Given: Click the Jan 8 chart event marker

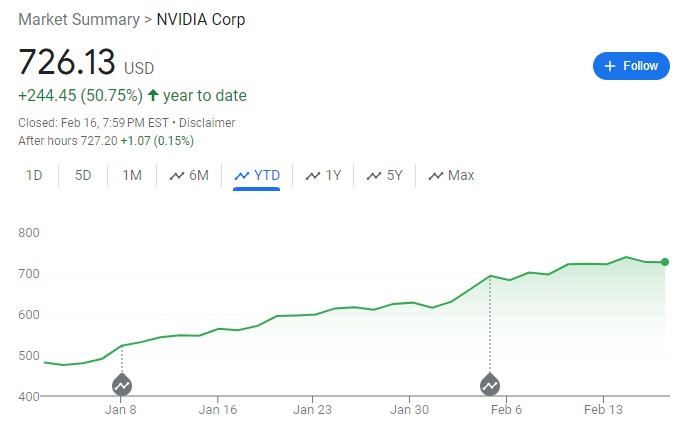Looking at the screenshot, I should 122,384.
